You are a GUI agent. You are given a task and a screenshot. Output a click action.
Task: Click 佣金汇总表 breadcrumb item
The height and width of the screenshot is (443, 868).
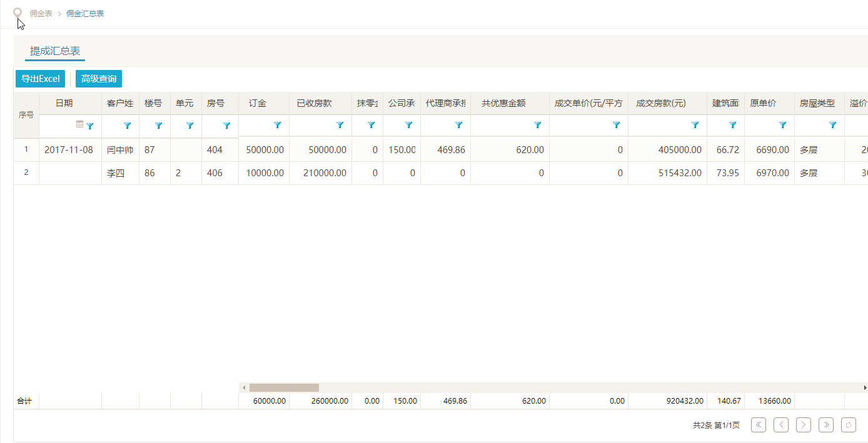tap(85, 13)
